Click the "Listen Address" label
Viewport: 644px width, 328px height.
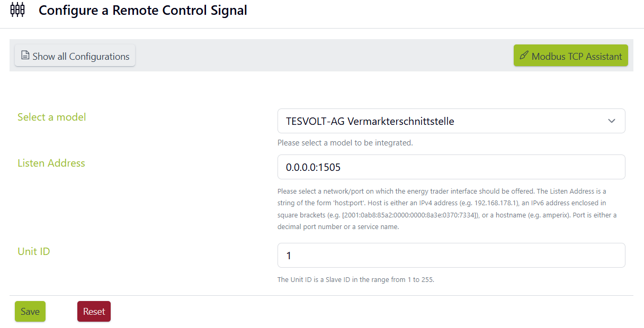tap(51, 163)
